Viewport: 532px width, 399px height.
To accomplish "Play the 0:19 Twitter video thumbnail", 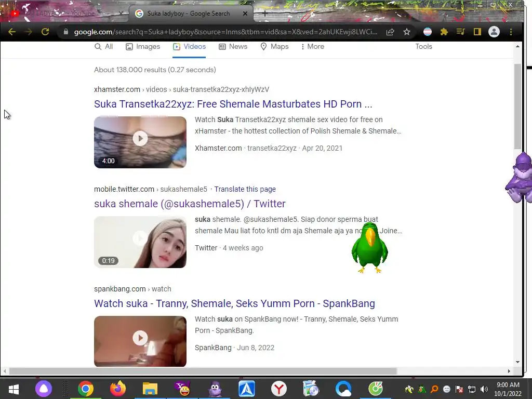I will [140, 242].
